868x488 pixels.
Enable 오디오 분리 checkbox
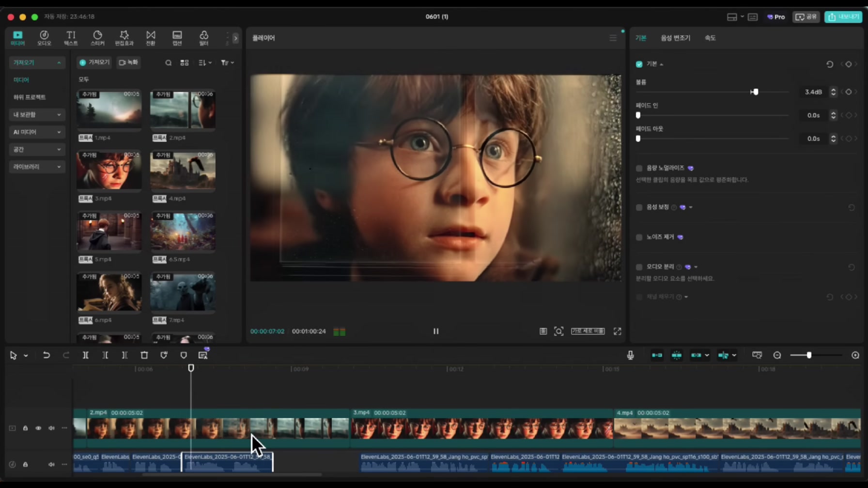[639, 267]
